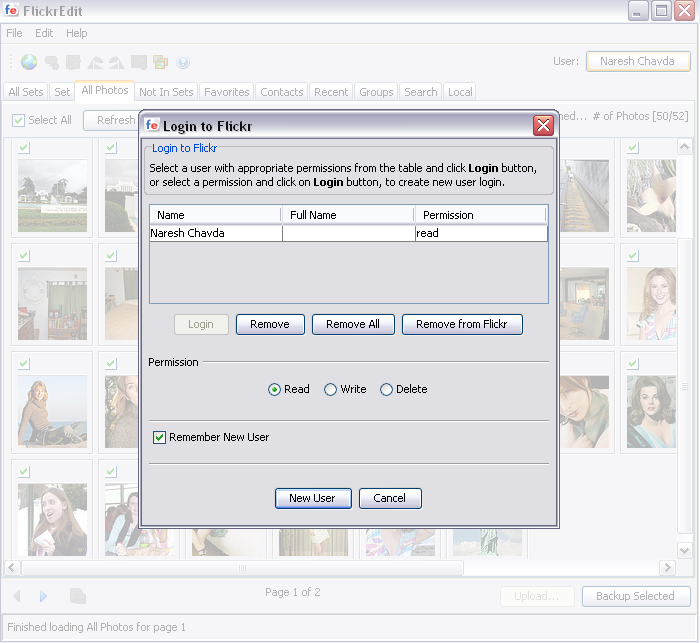Click the globe icon in the toolbar

[x=29, y=62]
